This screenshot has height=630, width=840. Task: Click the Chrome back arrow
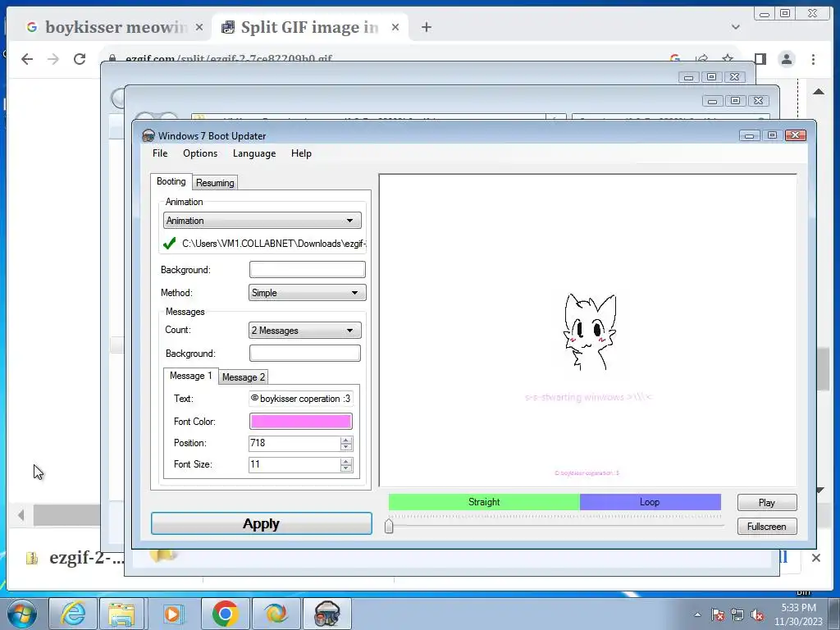[27, 59]
